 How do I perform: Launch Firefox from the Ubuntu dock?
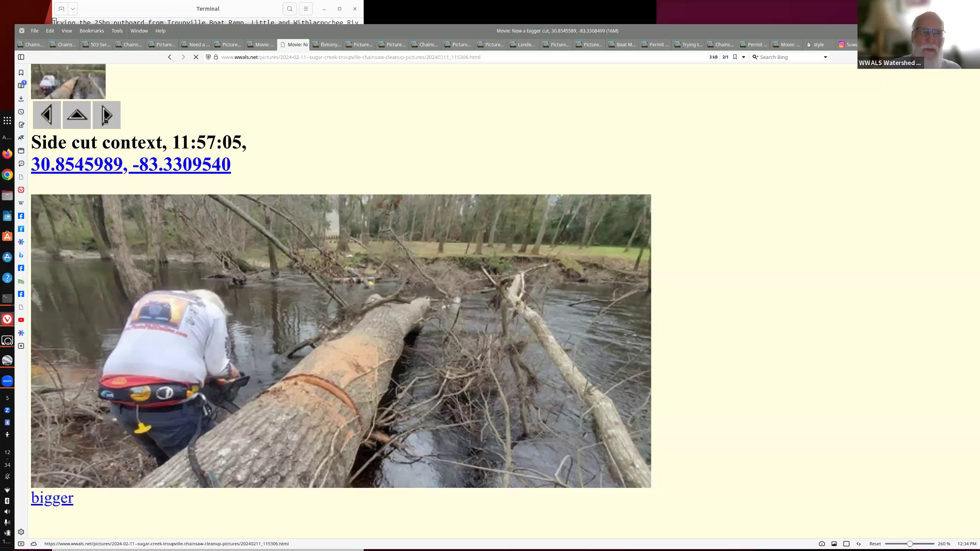click(x=7, y=154)
